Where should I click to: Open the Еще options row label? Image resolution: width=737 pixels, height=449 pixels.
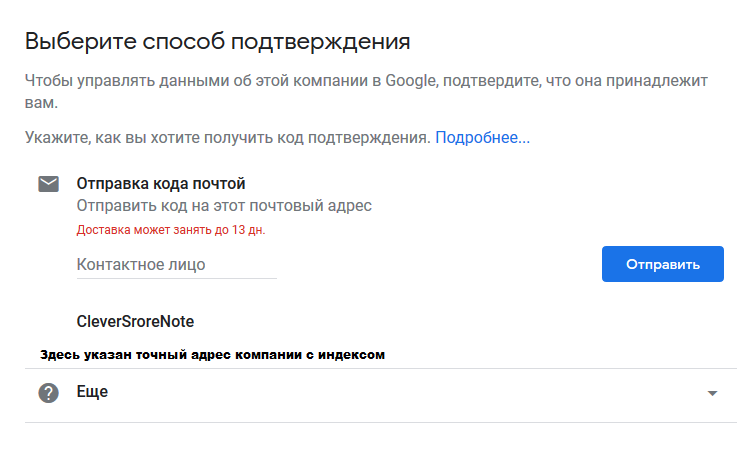click(x=92, y=393)
